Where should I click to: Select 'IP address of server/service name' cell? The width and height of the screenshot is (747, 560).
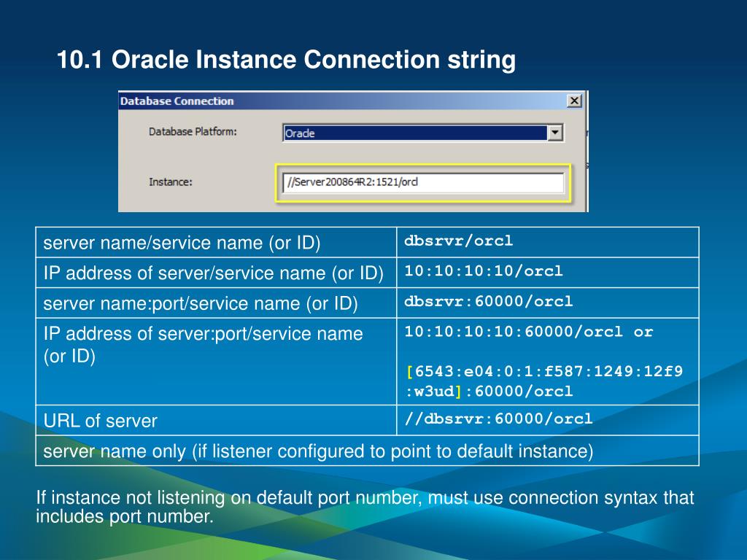(x=216, y=273)
